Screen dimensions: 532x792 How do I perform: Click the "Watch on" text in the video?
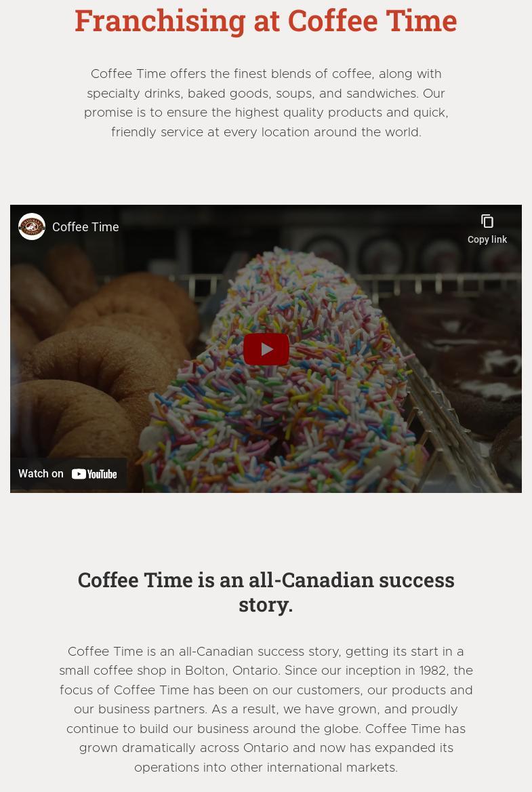click(x=41, y=474)
